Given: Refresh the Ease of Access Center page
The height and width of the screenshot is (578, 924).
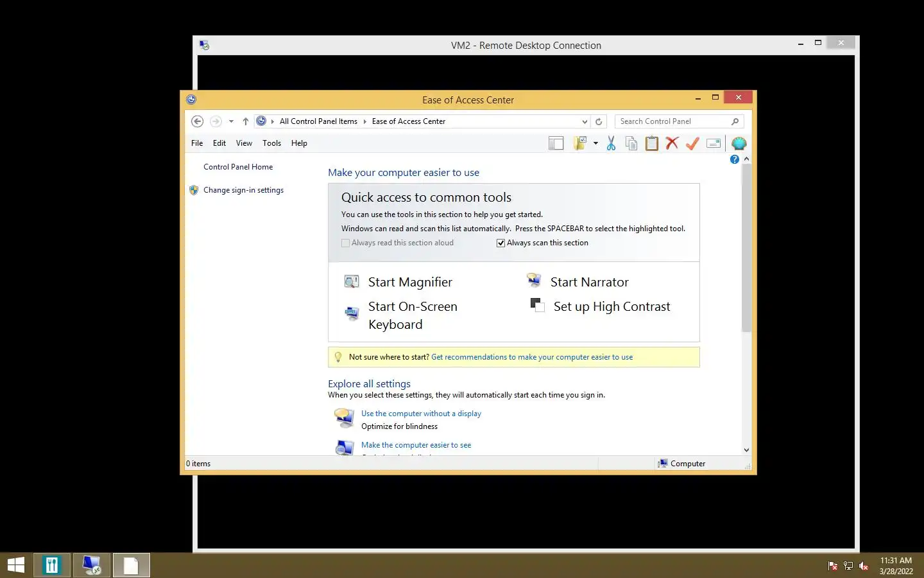Looking at the screenshot, I should 599,121.
